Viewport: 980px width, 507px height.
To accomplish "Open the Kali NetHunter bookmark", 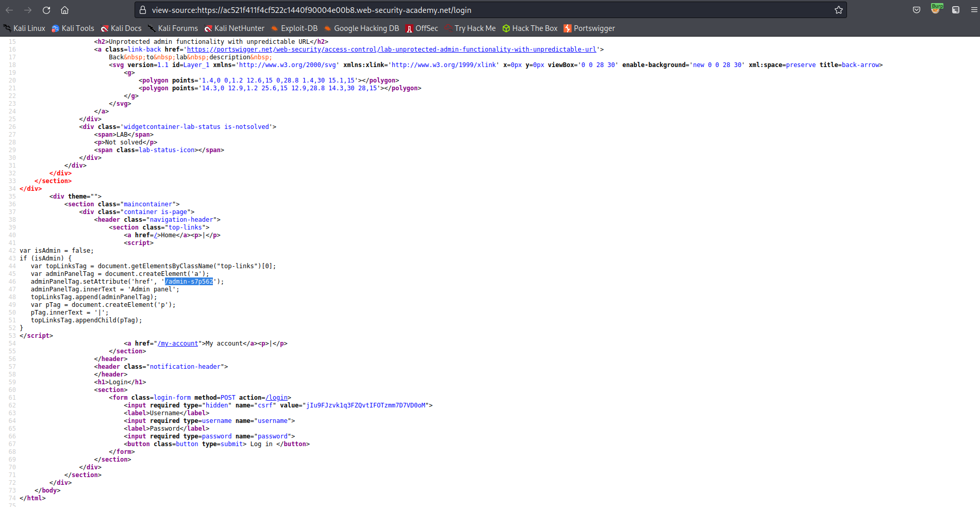I will 235,28.
